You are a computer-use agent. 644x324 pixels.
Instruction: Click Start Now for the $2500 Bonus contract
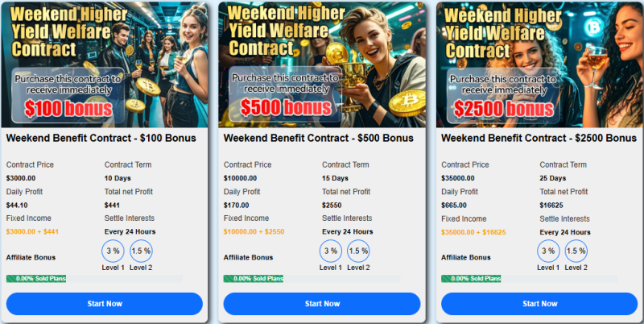point(539,304)
